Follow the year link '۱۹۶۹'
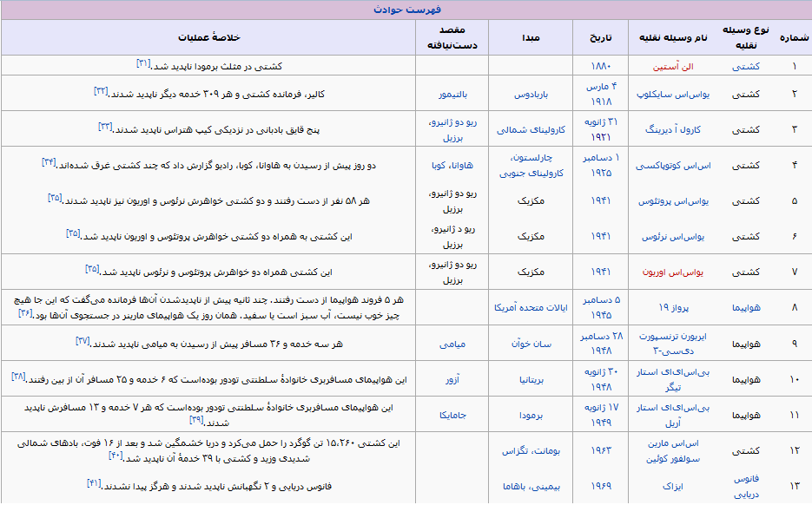Image resolution: width=812 pixels, height=505 pixels. [x=601, y=486]
